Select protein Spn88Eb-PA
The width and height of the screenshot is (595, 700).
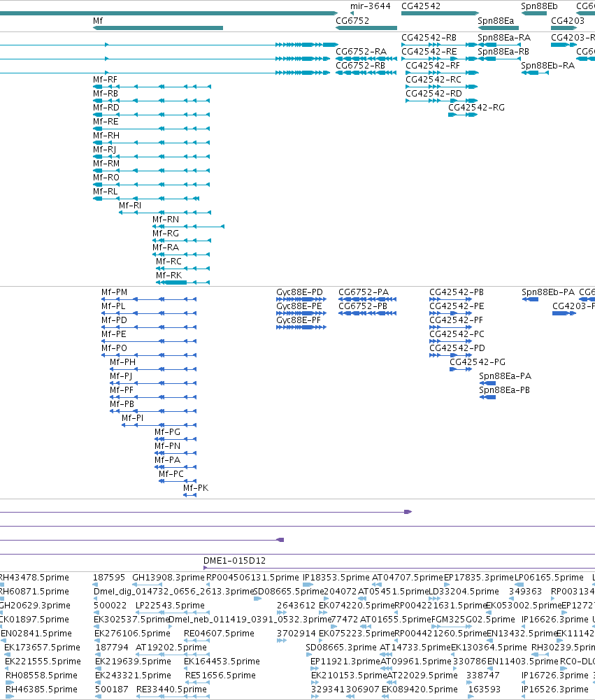(x=548, y=292)
